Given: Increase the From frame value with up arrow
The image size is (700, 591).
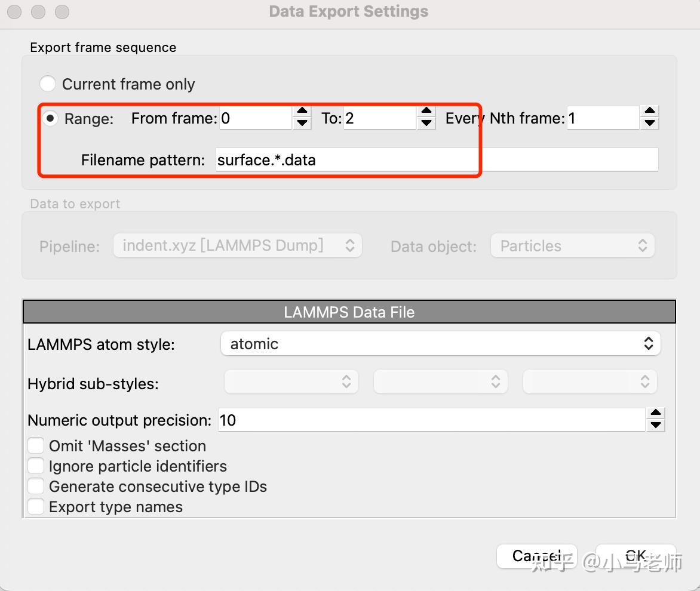Looking at the screenshot, I should 302,112.
